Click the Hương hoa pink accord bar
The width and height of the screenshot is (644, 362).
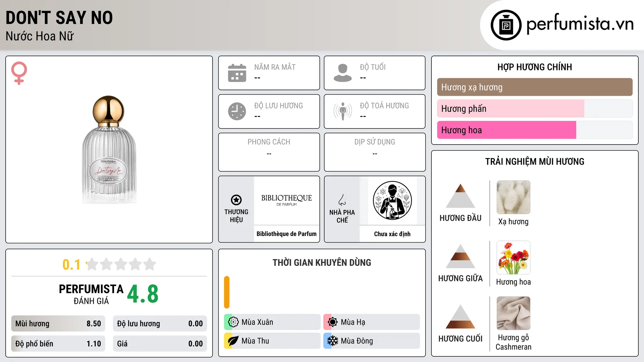click(x=535, y=130)
